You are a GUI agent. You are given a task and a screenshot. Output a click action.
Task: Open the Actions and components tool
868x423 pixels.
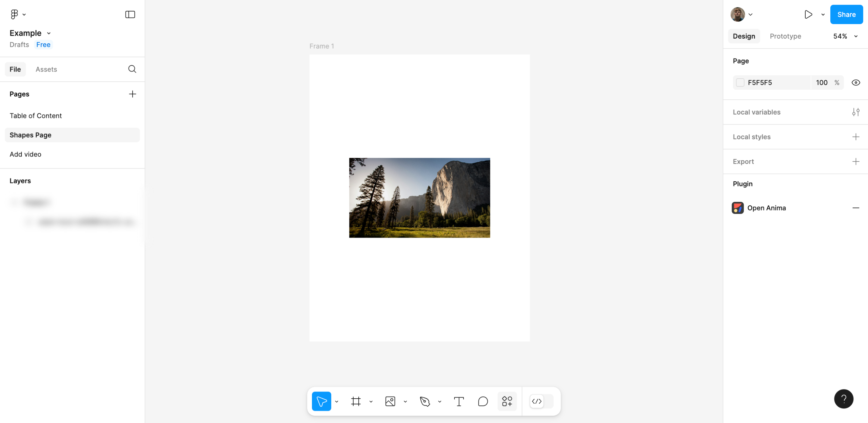[507, 401]
